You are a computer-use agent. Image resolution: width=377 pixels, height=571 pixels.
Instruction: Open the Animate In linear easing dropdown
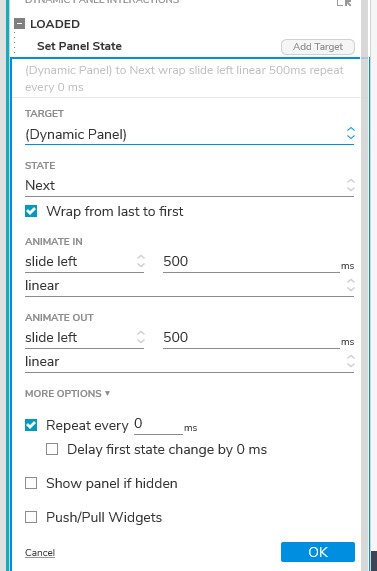189,286
